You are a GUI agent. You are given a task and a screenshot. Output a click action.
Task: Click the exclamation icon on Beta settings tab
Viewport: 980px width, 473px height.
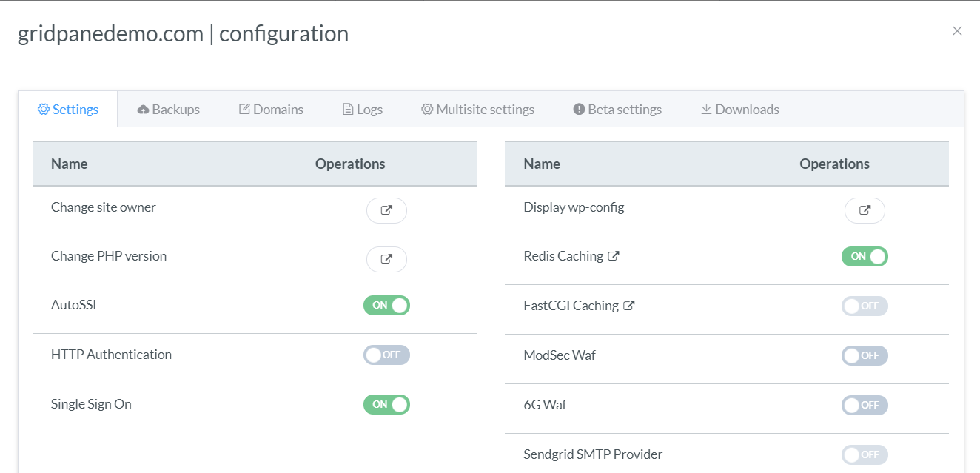click(579, 110)
